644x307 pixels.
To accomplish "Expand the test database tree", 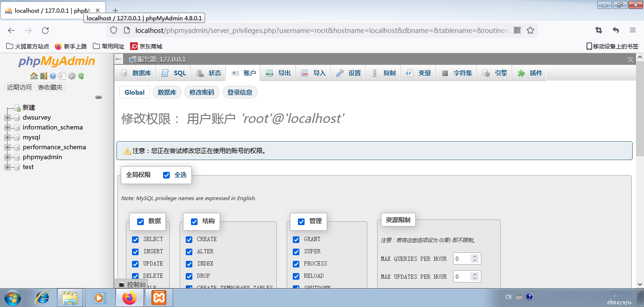I will click(x=8, y=167).
